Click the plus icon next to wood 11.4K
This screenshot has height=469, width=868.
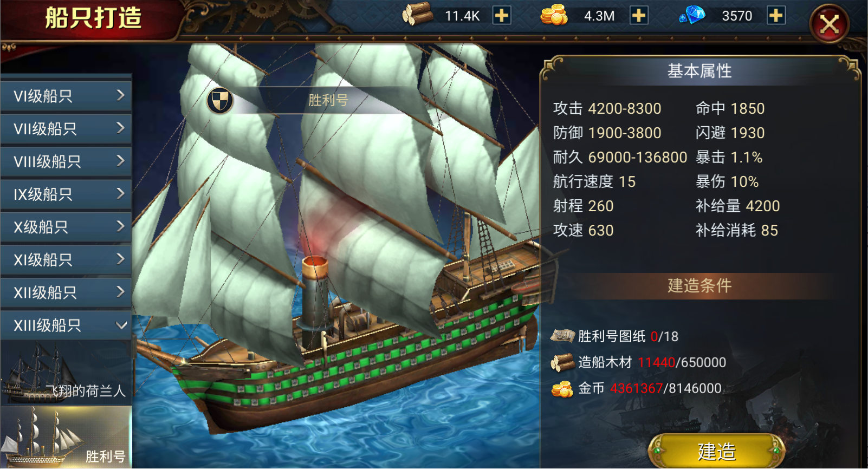coord(502,16)
